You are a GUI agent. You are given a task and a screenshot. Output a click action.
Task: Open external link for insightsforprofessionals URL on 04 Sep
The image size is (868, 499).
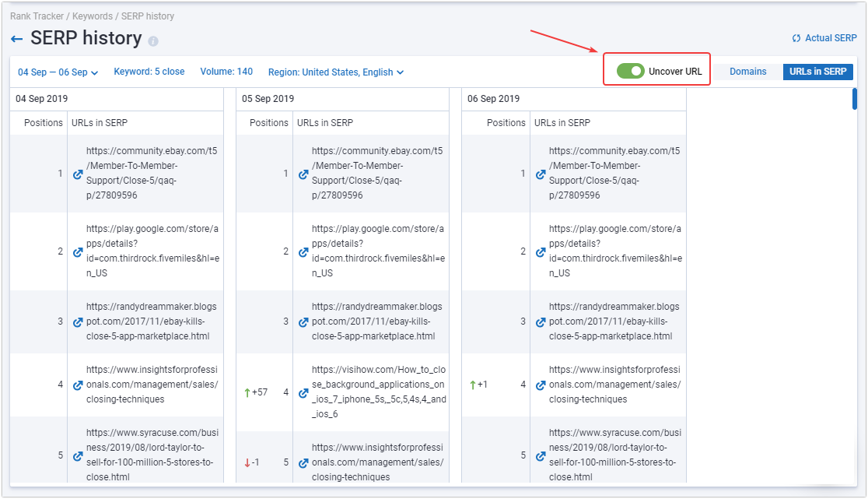(x=78, y=385)
